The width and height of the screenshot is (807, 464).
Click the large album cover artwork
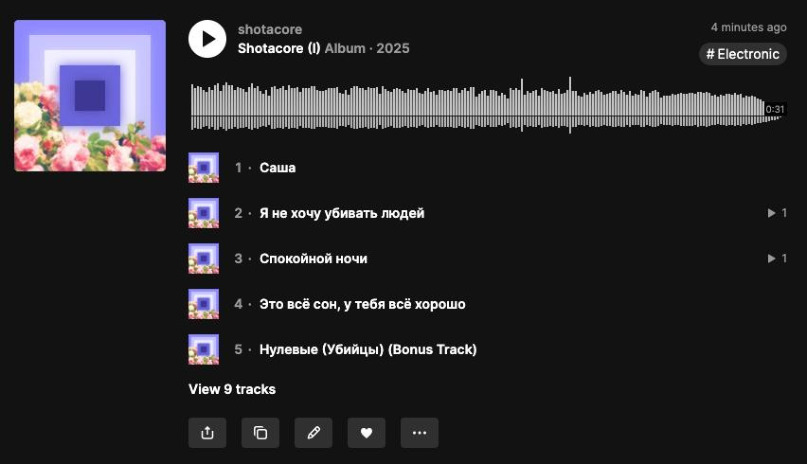[x=90, y=96]
